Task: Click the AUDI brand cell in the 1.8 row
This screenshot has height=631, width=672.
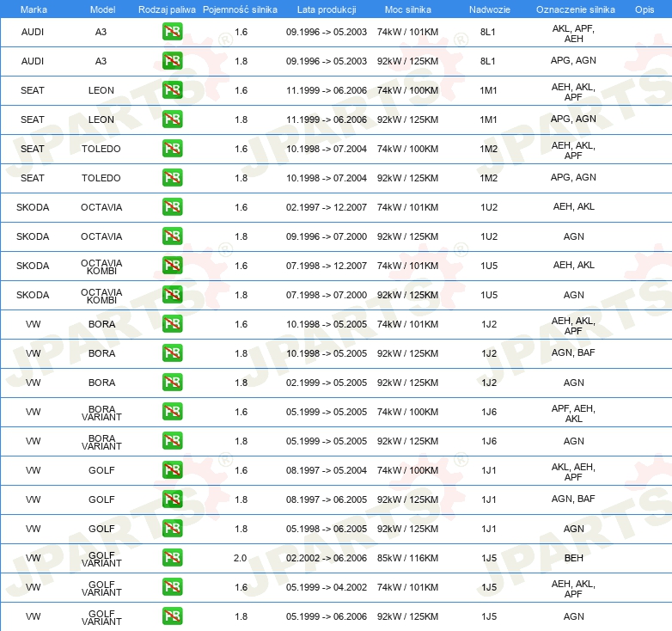Action: (33, 61)
